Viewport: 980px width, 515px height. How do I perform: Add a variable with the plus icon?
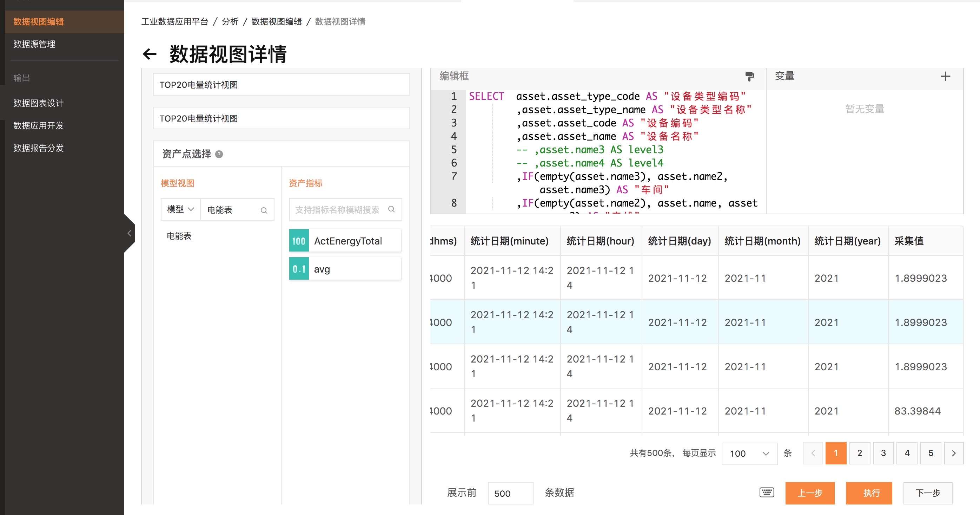(945, 77)
